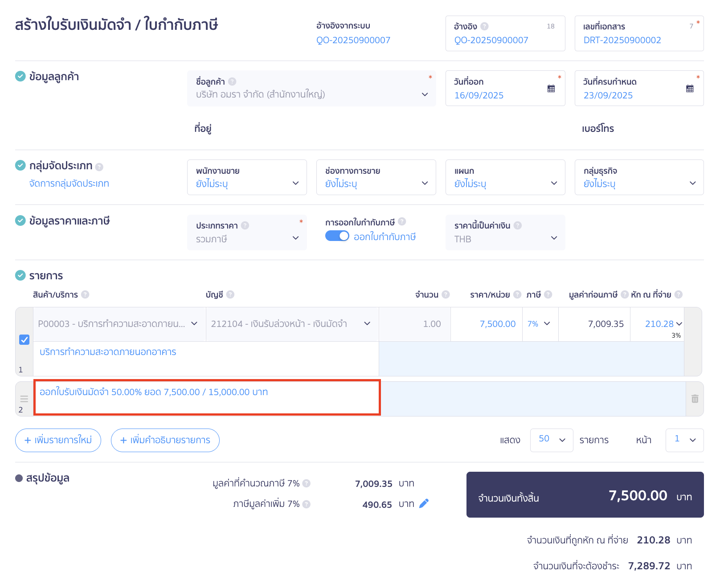720x588 pixels.
Task: Change tax rate using the 7% dropdown
Action: coord(540,324)
